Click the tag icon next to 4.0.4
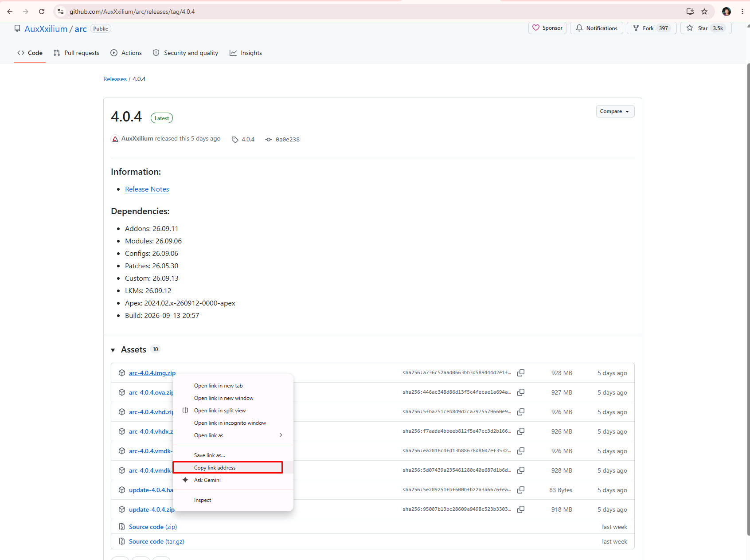Screen dimensions: 750x560 [x=235, y=140]
